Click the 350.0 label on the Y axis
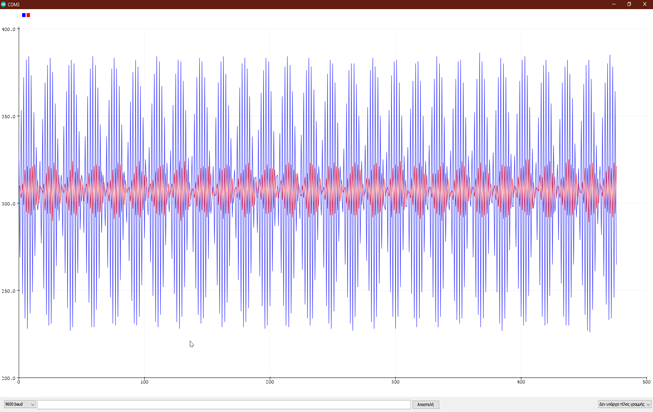The height and width of the screenshot is (412, 653). 8,117
